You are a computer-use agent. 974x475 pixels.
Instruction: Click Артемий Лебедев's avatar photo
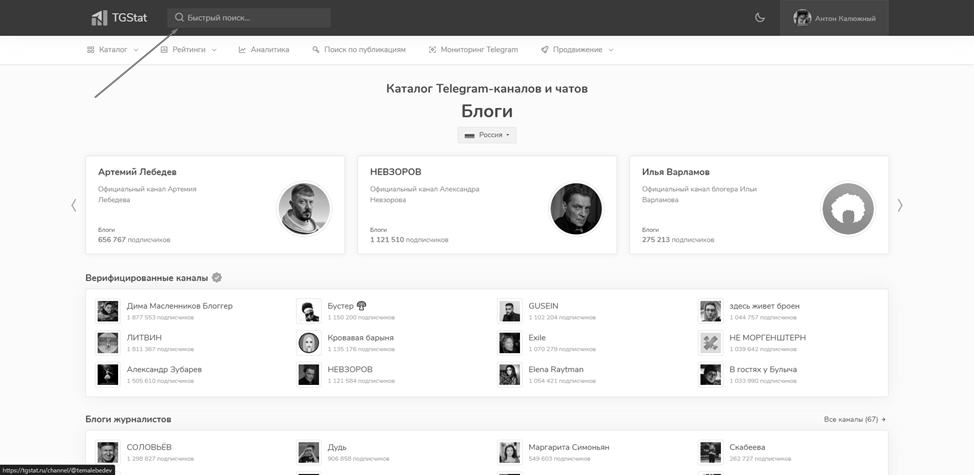pyautogui.click(x=304, y=208)
